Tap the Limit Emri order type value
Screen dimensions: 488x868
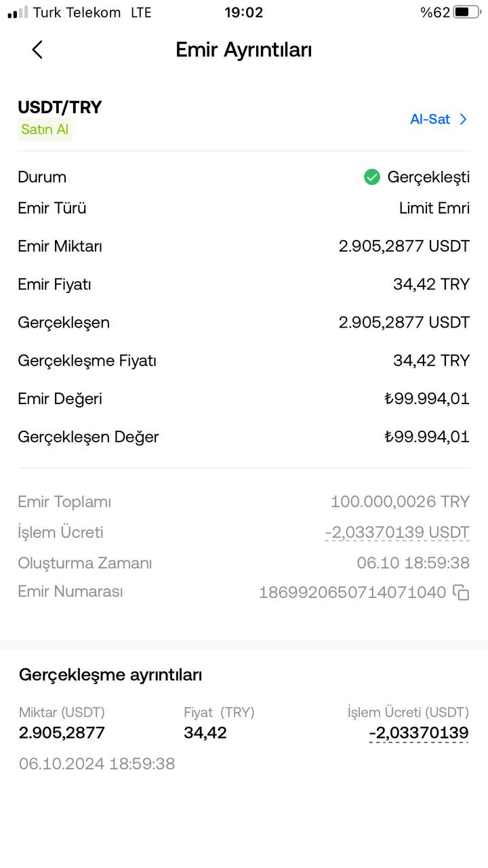pos(434,208)
